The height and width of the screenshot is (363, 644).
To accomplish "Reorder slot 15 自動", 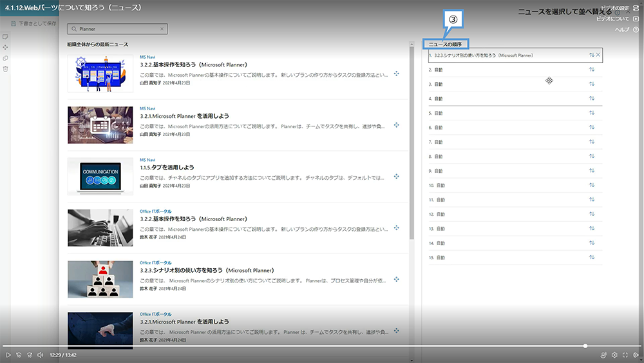I will click(x=592, y=257).
